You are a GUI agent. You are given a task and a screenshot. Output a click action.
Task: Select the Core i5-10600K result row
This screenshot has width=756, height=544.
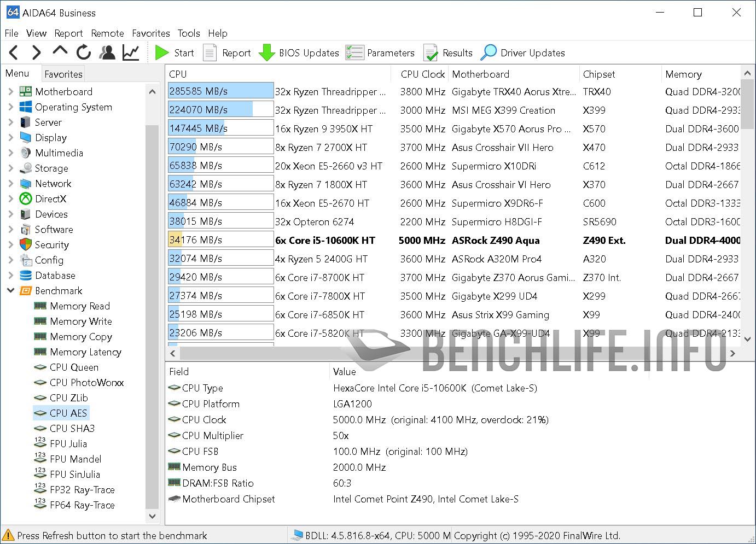pyautogui.click(x=325, y=241)
